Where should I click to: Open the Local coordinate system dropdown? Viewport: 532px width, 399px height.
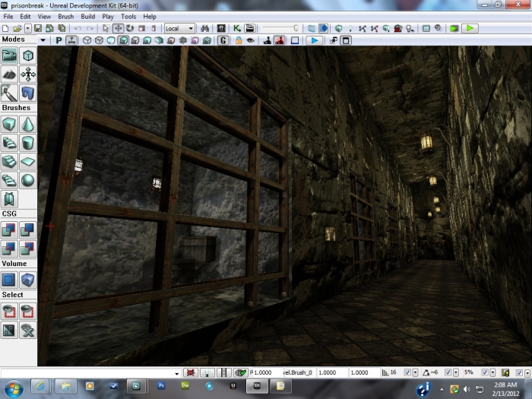pyautogui.click(x=180, y=28)
